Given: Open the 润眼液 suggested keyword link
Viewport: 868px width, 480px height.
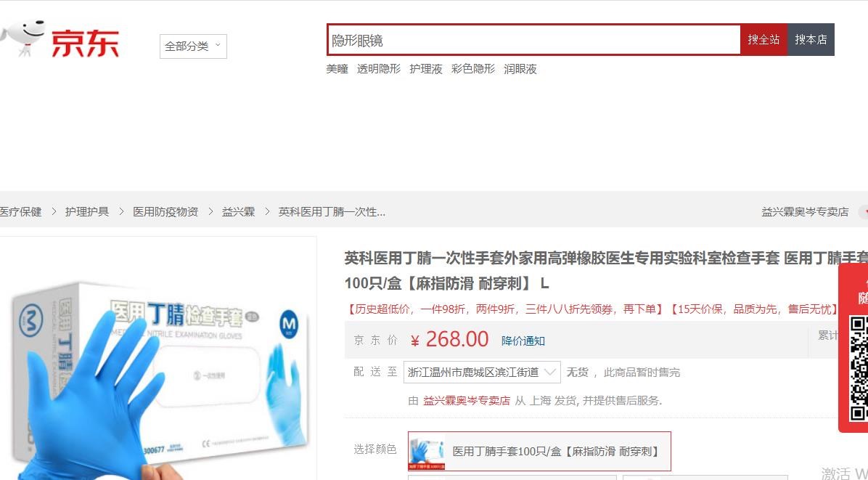Looking at the screenshot, I should 520,69.
